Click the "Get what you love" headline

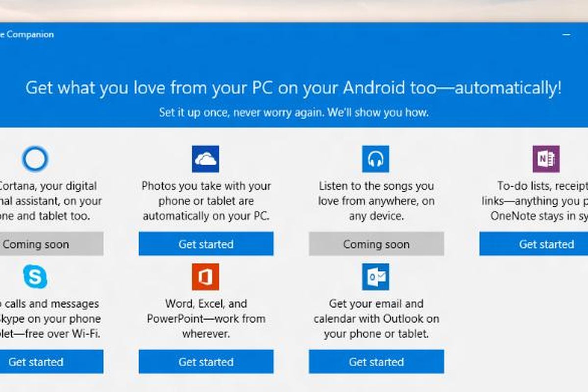(x=293, y=89)
